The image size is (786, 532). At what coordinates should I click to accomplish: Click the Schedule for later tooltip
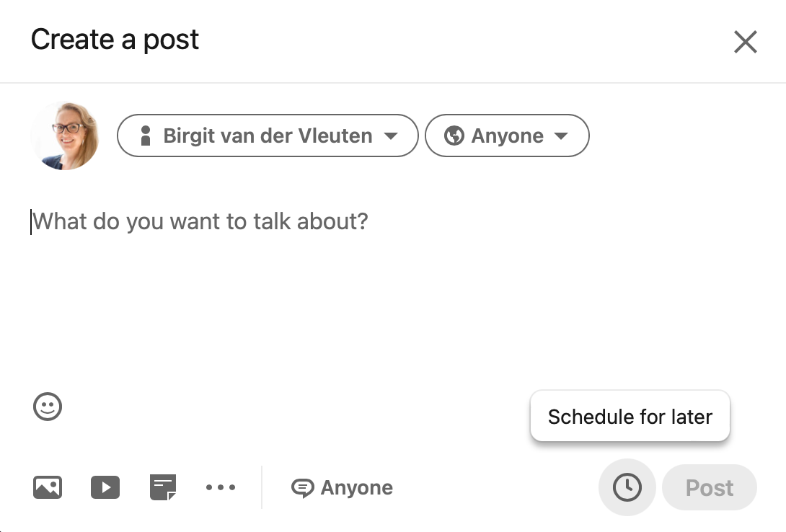[630, 416]
